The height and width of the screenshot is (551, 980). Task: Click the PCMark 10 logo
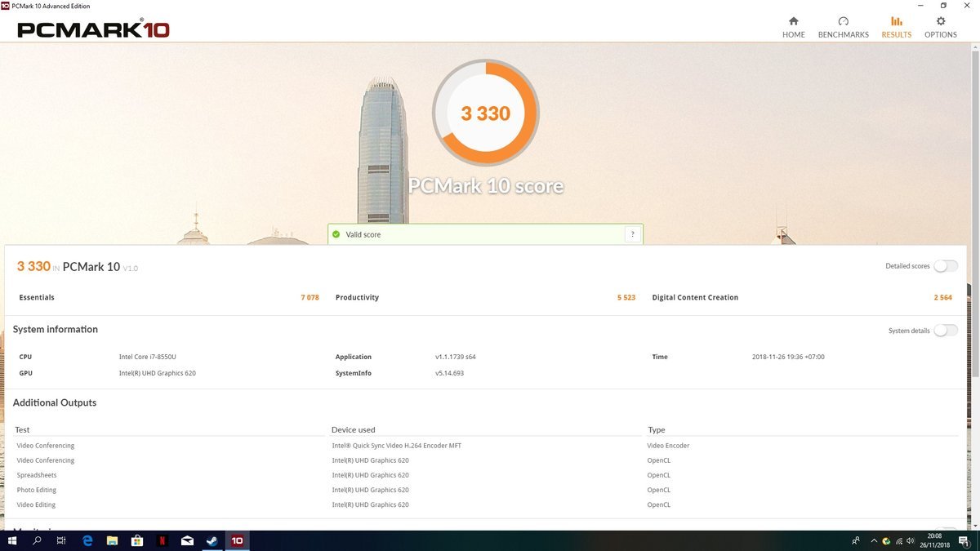tap(93, 29)
